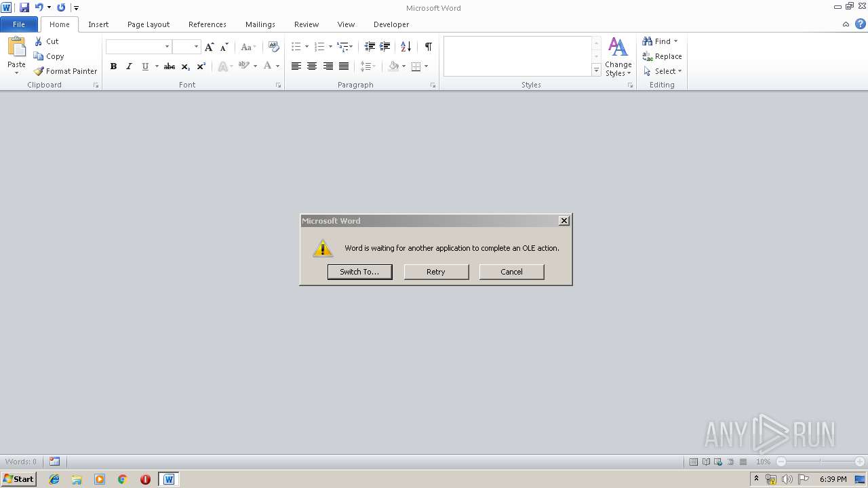Click the Copy icon
The width and height of the screenshot is (868, 488).
click(39, 56)
